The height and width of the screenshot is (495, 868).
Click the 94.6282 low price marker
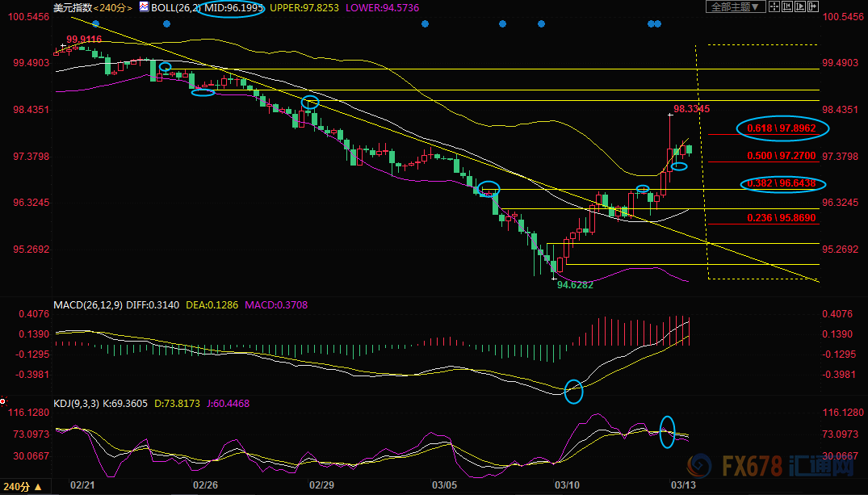click(x=576, y=285)
